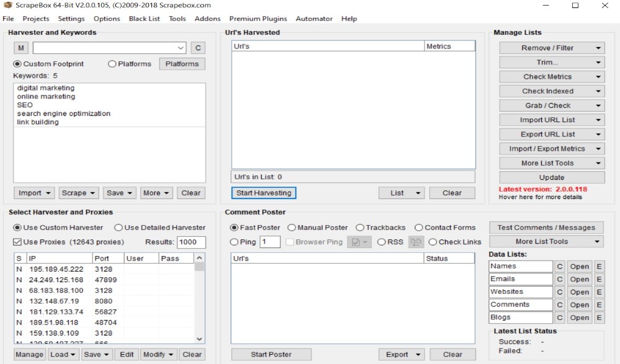The image size is (620, 364).
Task: Open the Check Metrics dropdown
Action: click(x=552, y=77)
